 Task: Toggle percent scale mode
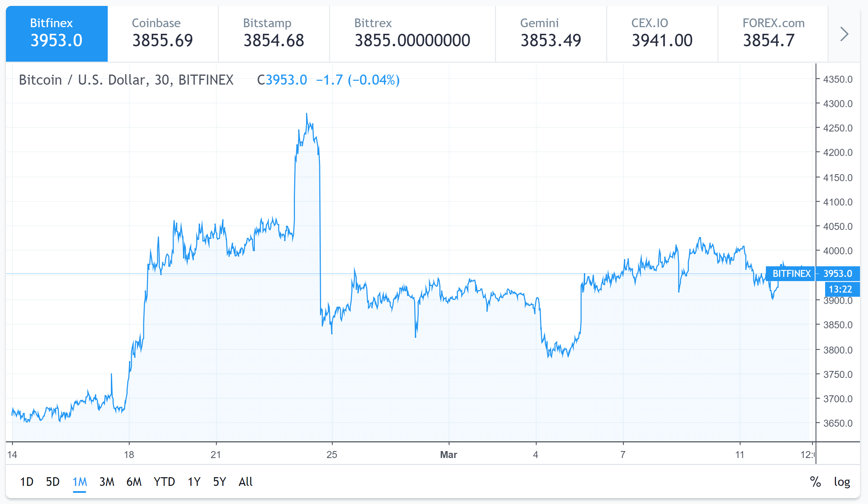coord(815,482)
